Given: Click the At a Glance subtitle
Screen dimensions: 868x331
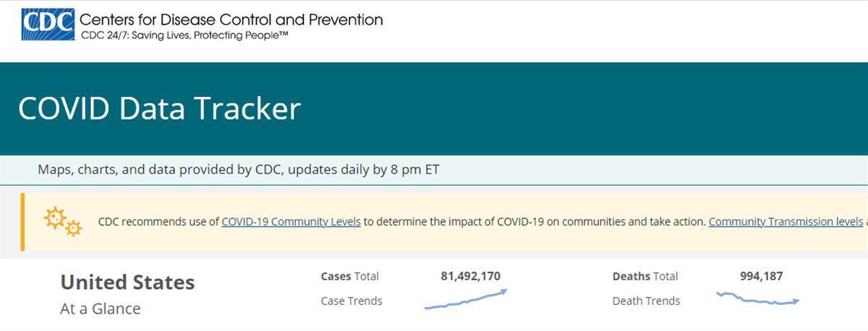Looking at the screenshot, I should coord(100,309).
